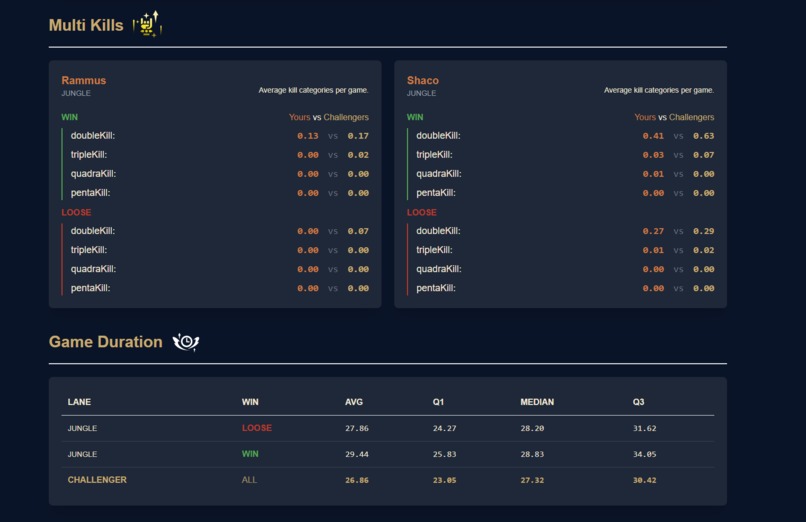The height and width of the screenshot is (522, 806).
Task: Click the CHALLENGER row label
Action: click(x=97, y=480)
